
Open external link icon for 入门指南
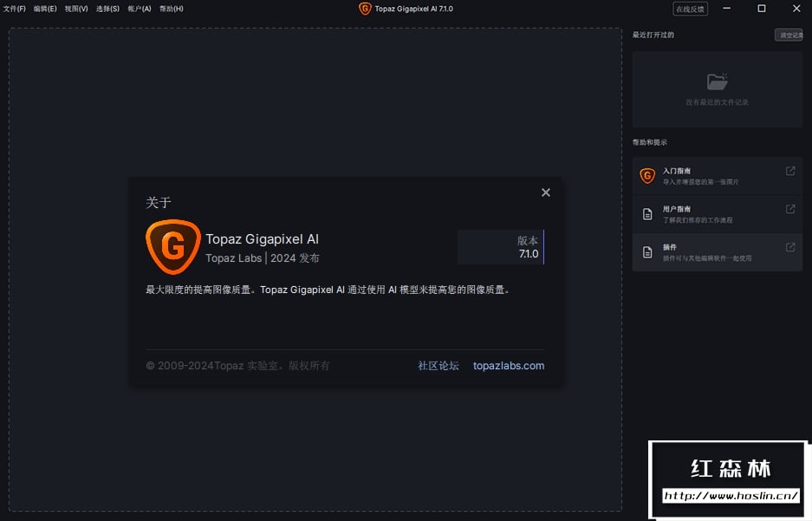[x=790, y=171]
